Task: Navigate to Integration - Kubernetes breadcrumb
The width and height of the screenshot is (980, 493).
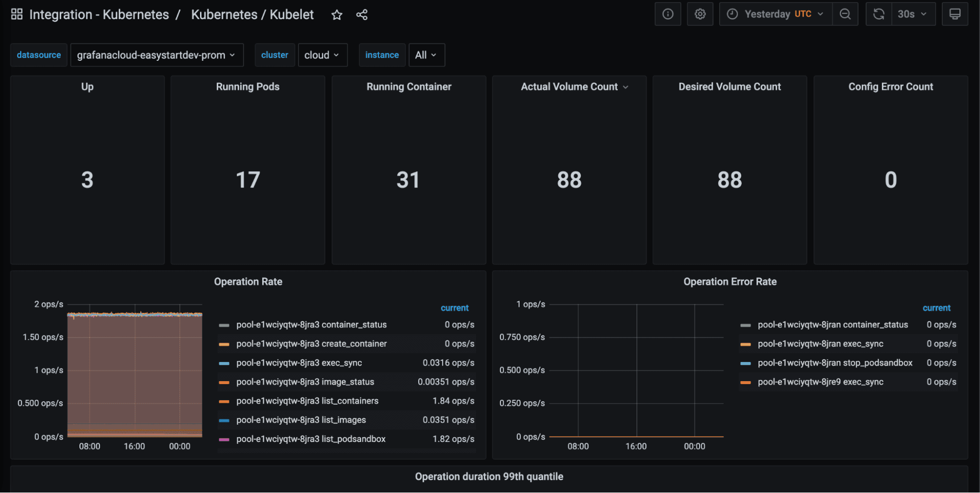Action: [x=100, y=14]
